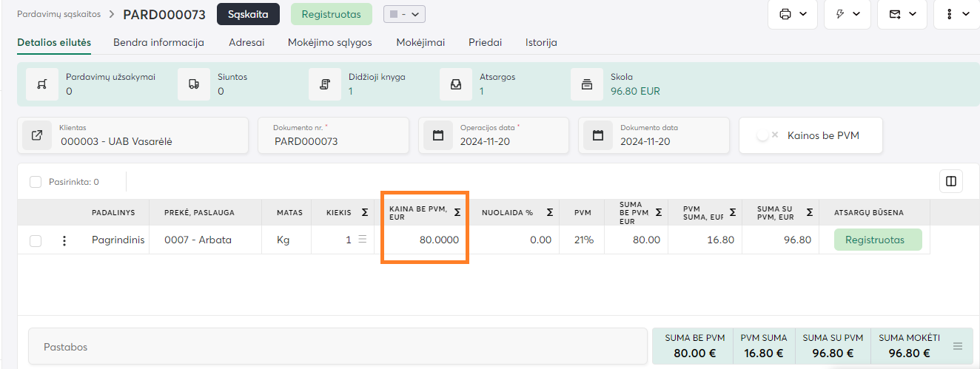Check the select-all rows checkbox
980x369 pixels.
pos(36,182)
